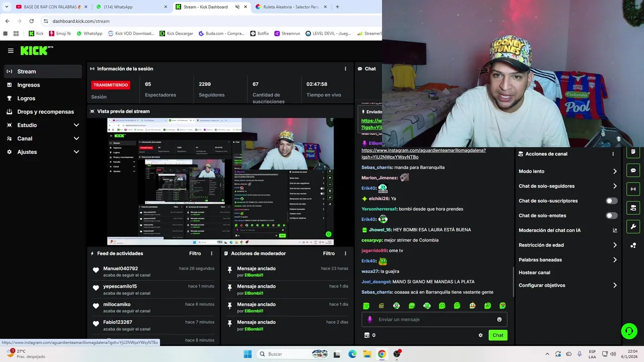644x362 pixels.
Task: Open Configurar objetivos chevron
Action: coord(615,285)
